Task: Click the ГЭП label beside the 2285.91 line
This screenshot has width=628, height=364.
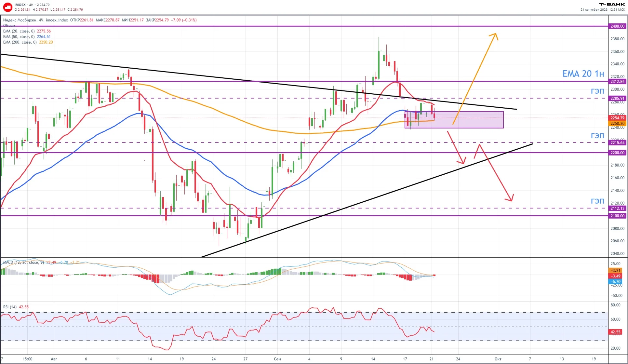Action: point(597,91)
